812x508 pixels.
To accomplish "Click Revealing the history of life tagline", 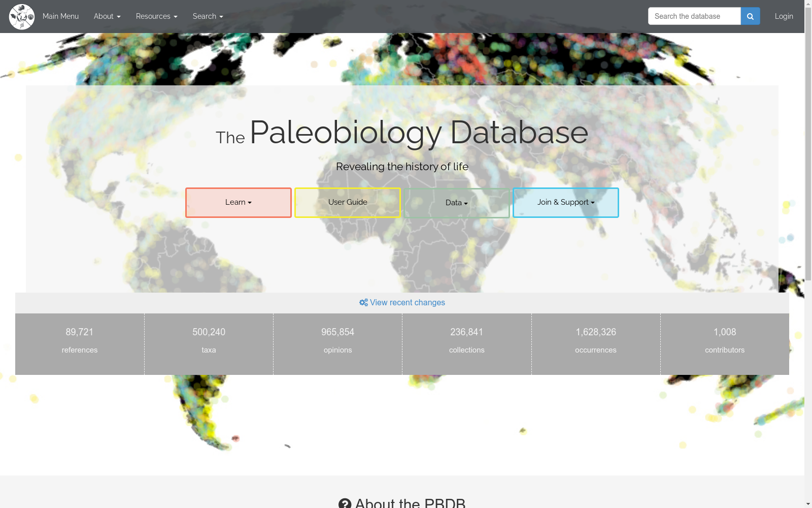I will (x=402, y=167).
